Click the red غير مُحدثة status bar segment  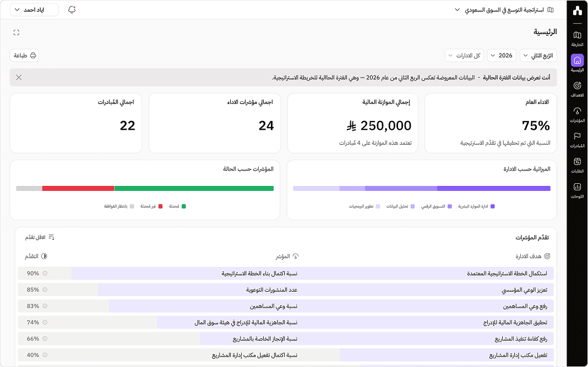78,189
